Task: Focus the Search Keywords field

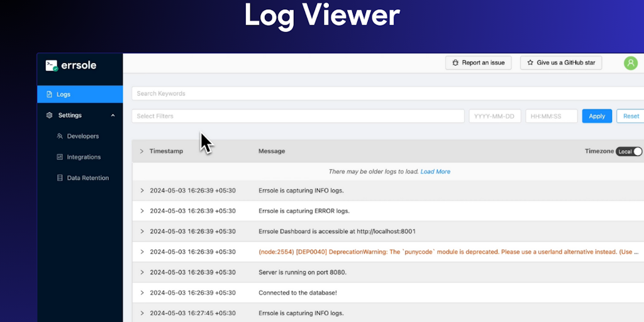Action: 387,94
